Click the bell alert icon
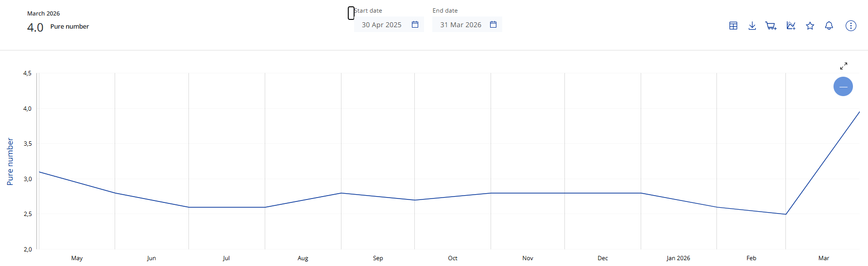868x266 pixels. [x=829, y=26]
